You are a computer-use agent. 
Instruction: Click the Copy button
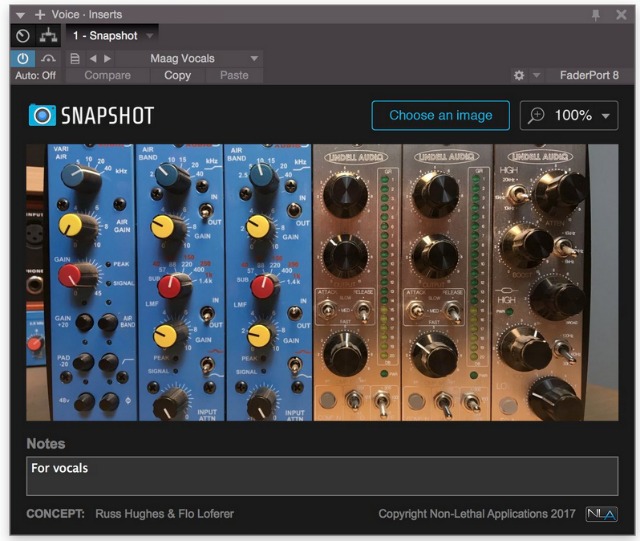[x=178, y=76]
